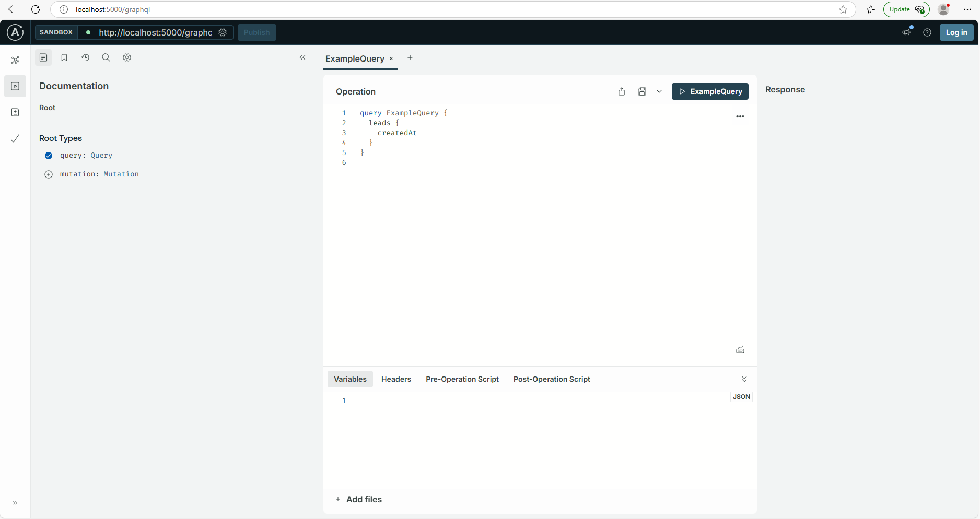This screenshot has height=519, width=980.
Task: Open the Mutation type link
Action: click(x=121, y=174)
